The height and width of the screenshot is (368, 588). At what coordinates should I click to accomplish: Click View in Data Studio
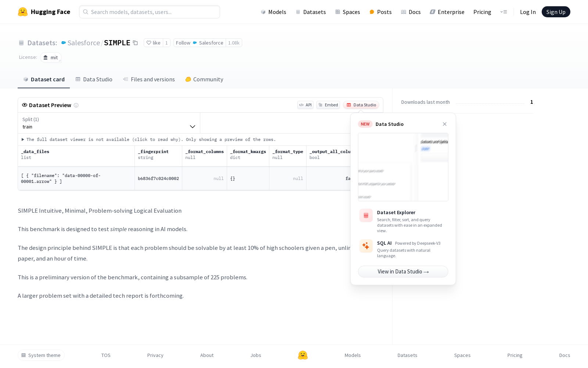[x=403, y=272]
